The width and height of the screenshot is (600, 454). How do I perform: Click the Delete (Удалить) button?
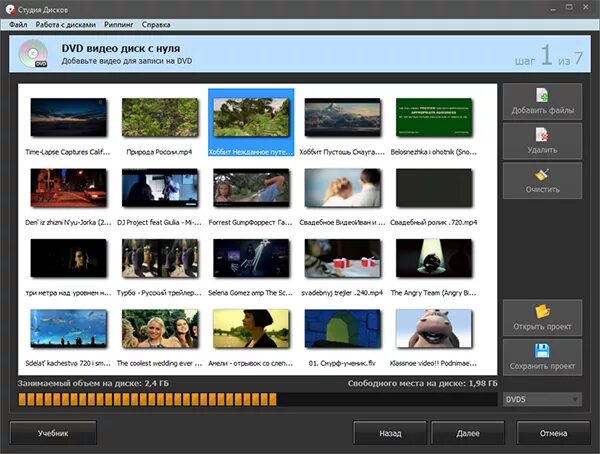(542, 141)
